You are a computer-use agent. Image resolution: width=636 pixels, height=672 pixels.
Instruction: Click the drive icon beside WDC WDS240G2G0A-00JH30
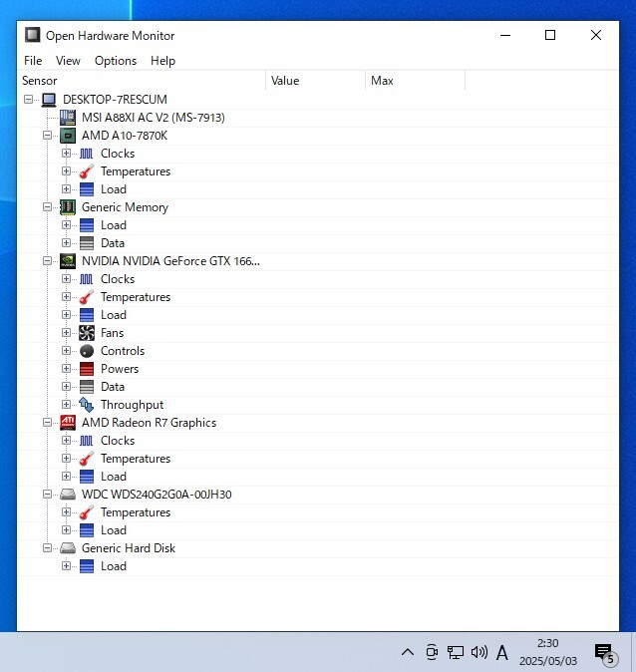click(x=68, y=495)
